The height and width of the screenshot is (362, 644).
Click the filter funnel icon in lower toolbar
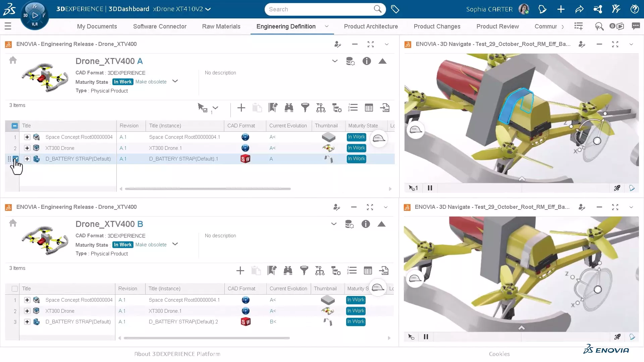pos(304,271)
